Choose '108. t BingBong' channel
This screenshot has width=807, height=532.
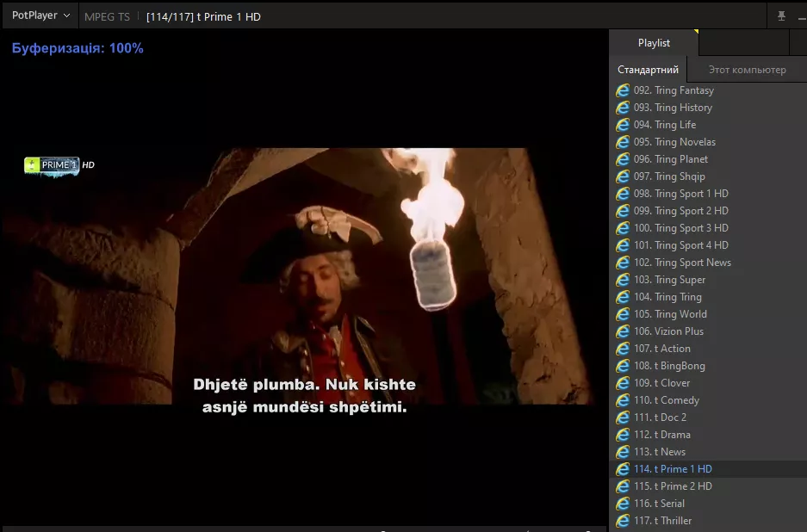coord(708,367)
